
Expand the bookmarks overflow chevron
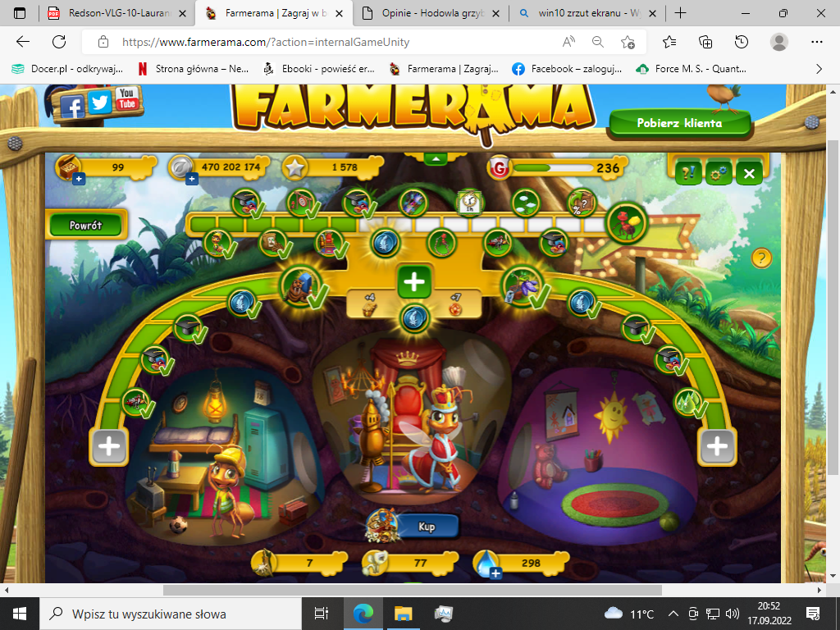819,69
